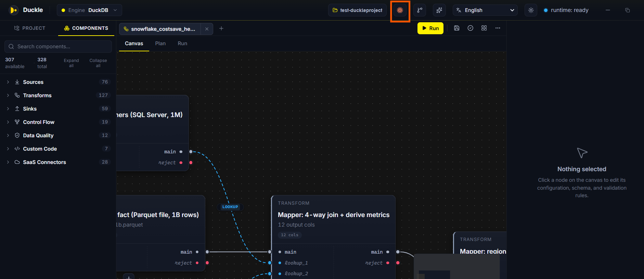Click lookup_1 input port of Mapper node
Viewport: 644px width, 279px height.
pos(270,263)
